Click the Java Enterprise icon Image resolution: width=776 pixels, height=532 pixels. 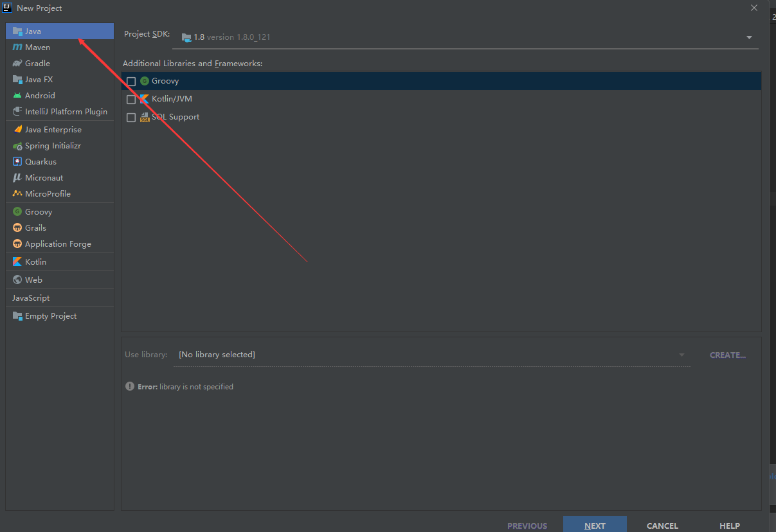pyautogui.click(x=17, y=129)
